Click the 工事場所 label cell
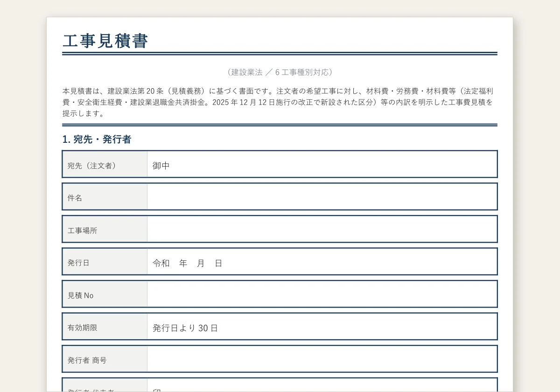This screenshot has height=392, width=560. point(105,229)
